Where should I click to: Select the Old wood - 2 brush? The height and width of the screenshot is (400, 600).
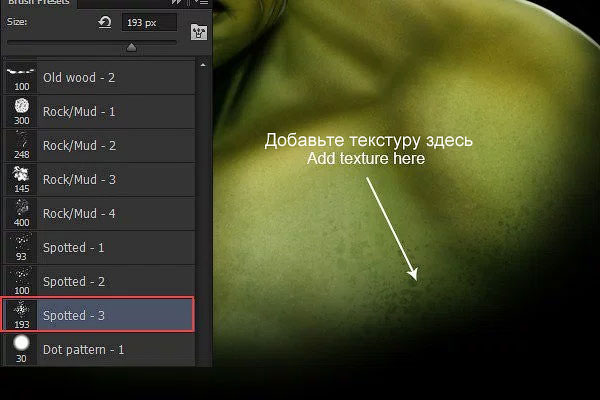[99, 78]
